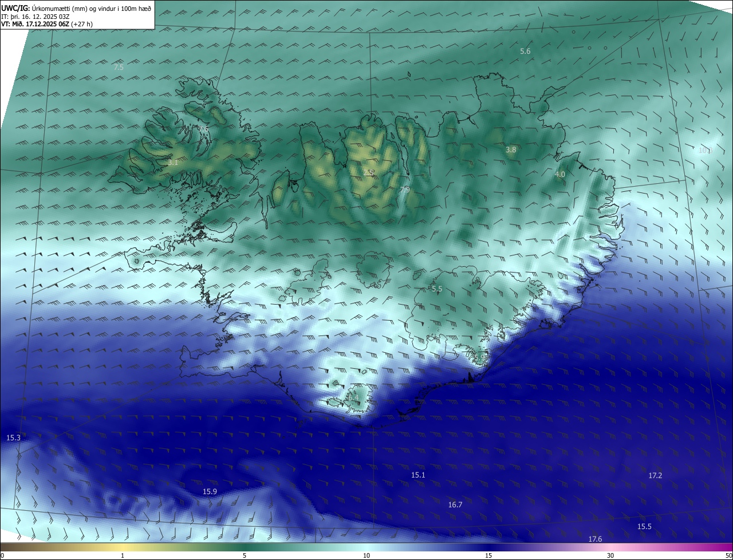Click the 4.0 value label
This screenshot has height=560, width=733.
point(560,174)
